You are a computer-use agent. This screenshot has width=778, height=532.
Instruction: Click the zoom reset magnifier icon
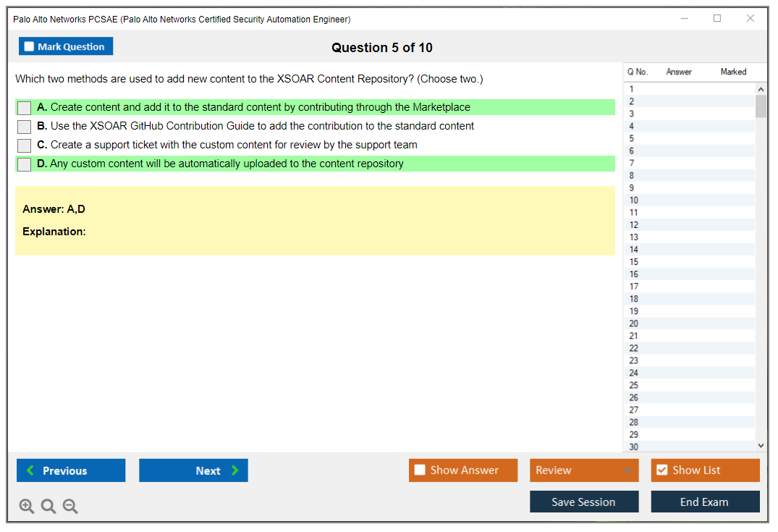[x=48, y=507]
